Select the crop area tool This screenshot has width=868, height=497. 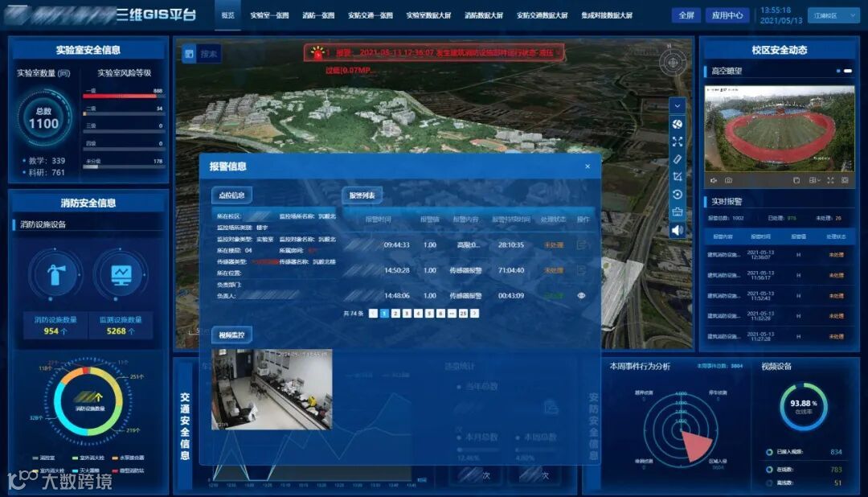tap(677, 177)
